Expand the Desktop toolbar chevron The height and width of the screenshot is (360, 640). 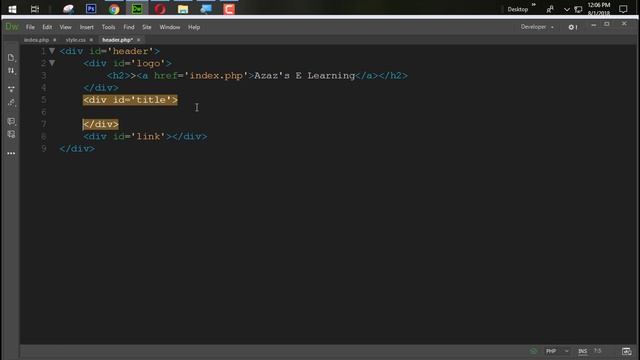point(533,5)
